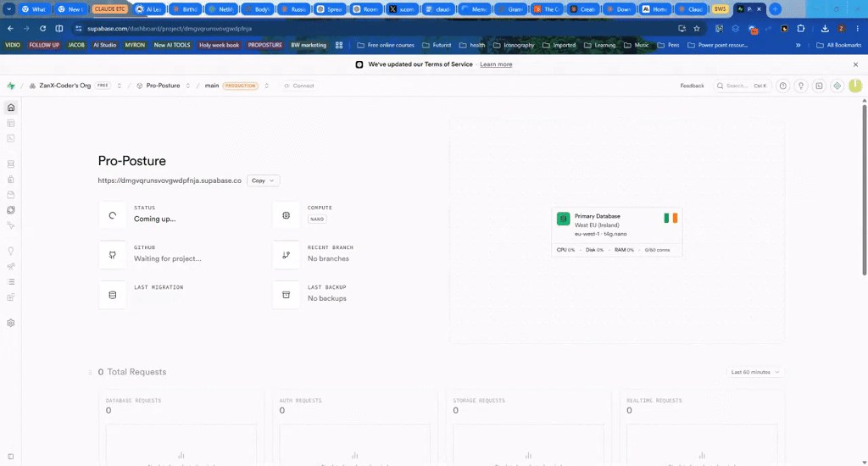
Task: Click the browser address bar URL
Action: (x=170, y=28)
